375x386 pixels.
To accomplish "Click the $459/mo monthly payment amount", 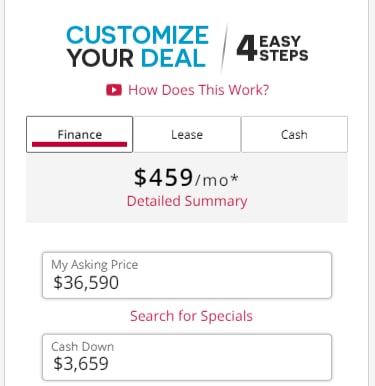I will coord(186,177).
